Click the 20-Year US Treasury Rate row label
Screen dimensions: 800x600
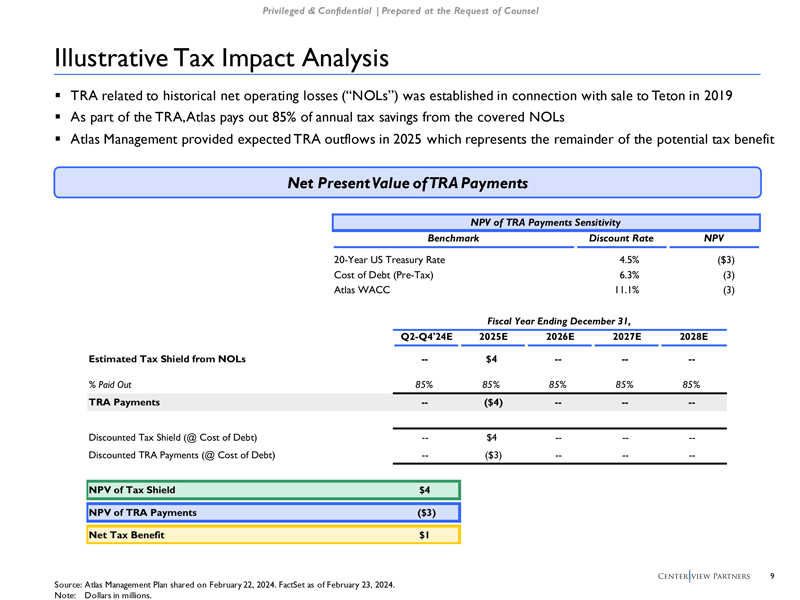click(390, 260)
